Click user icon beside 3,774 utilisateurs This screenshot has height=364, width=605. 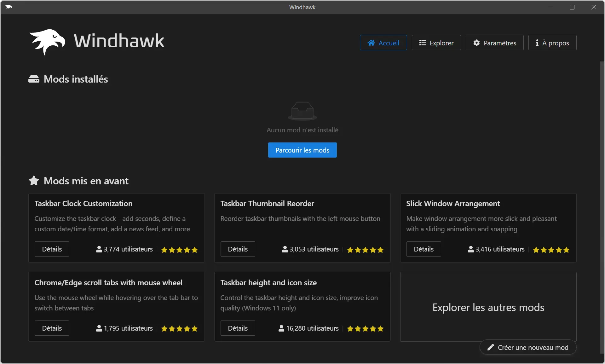pos(99,249)
